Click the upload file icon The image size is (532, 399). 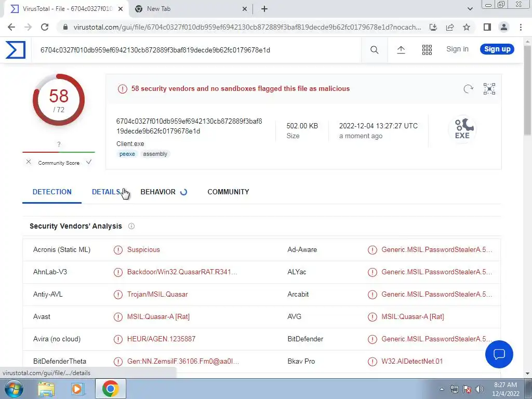pyautogui.click(x=401, y=50)
